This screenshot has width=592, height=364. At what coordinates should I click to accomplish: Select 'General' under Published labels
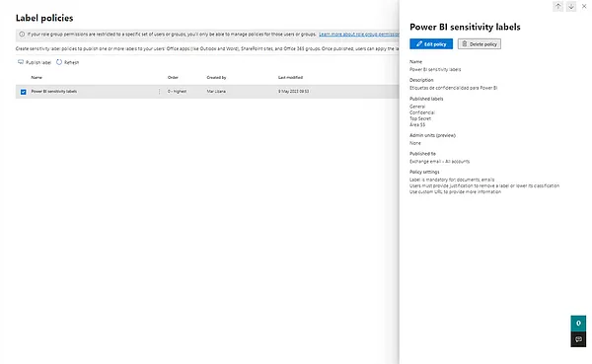tap(417, 107)
